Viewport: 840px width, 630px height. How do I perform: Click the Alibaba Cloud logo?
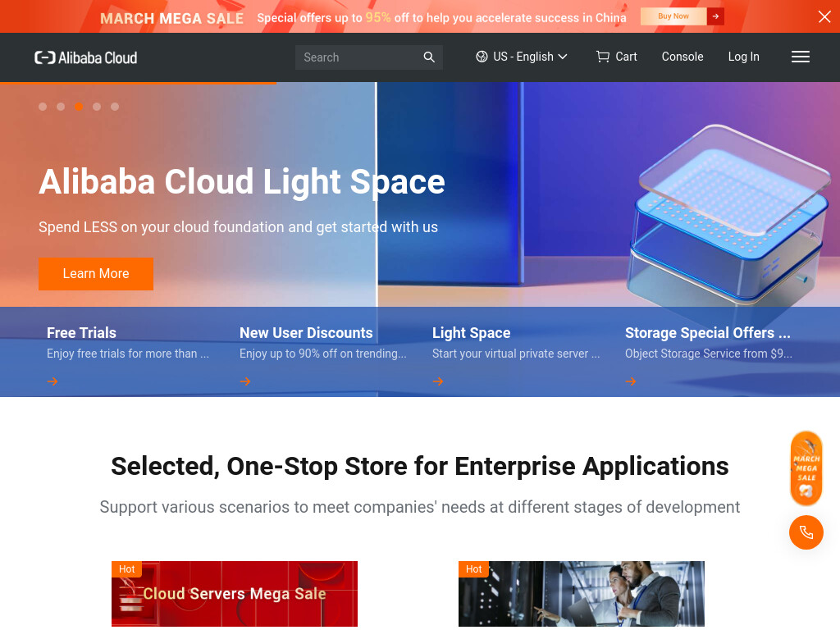85,57
